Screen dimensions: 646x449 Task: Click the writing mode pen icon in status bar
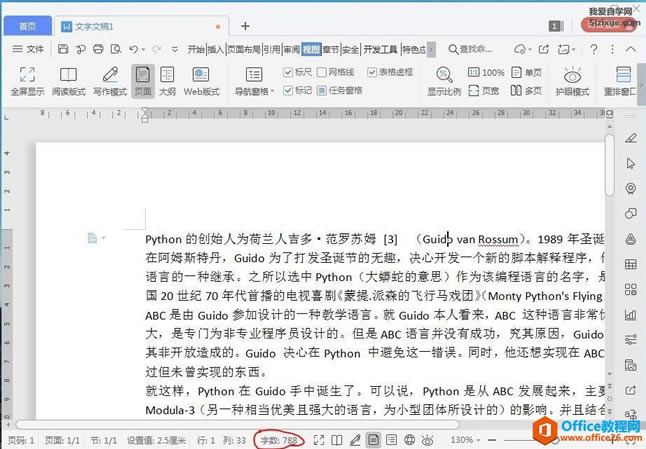[355, 440]
